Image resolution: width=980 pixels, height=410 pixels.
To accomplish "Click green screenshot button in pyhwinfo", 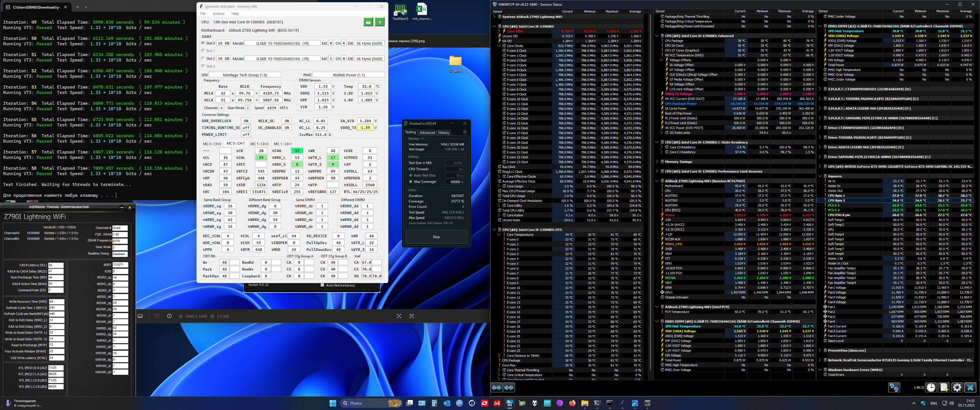I will (368, 22).
